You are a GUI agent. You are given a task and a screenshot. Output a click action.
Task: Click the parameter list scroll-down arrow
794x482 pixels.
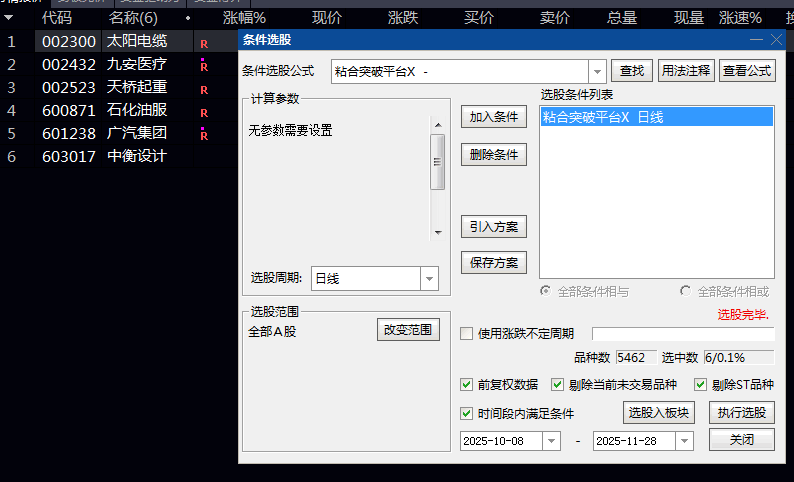pyautogui.click(x=438, y=233)
